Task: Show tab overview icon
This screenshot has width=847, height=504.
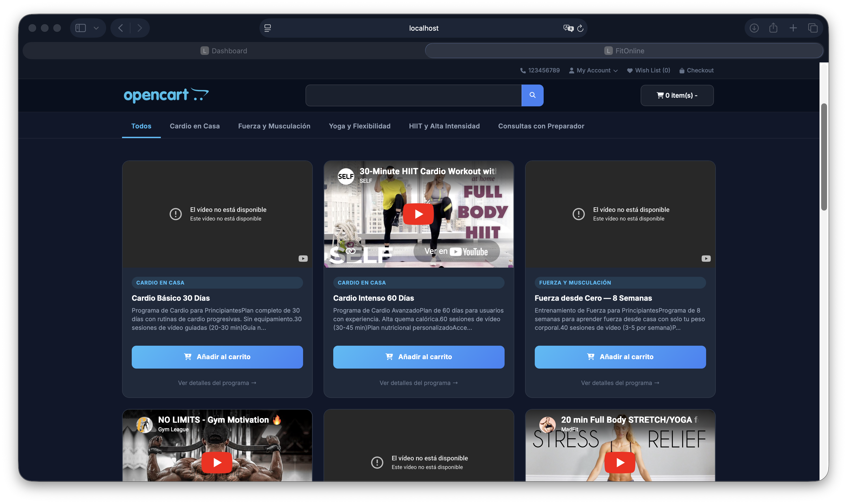Action: (813, 28)
